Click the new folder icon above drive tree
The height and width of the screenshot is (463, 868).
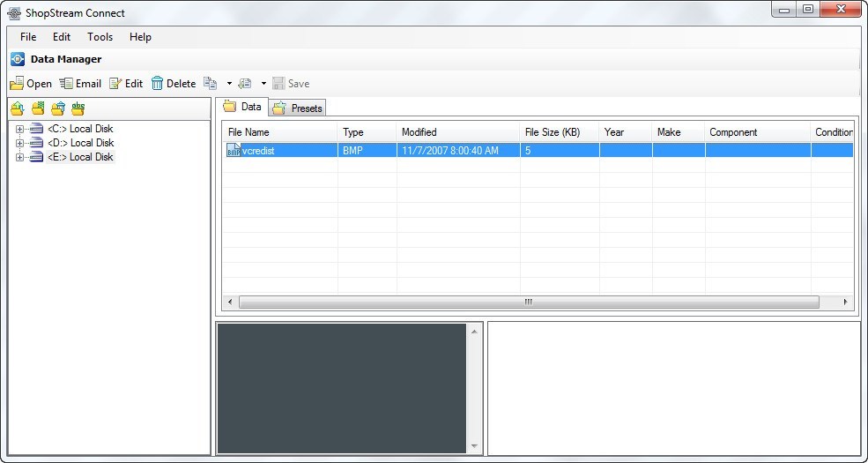[x=38, y=108]
